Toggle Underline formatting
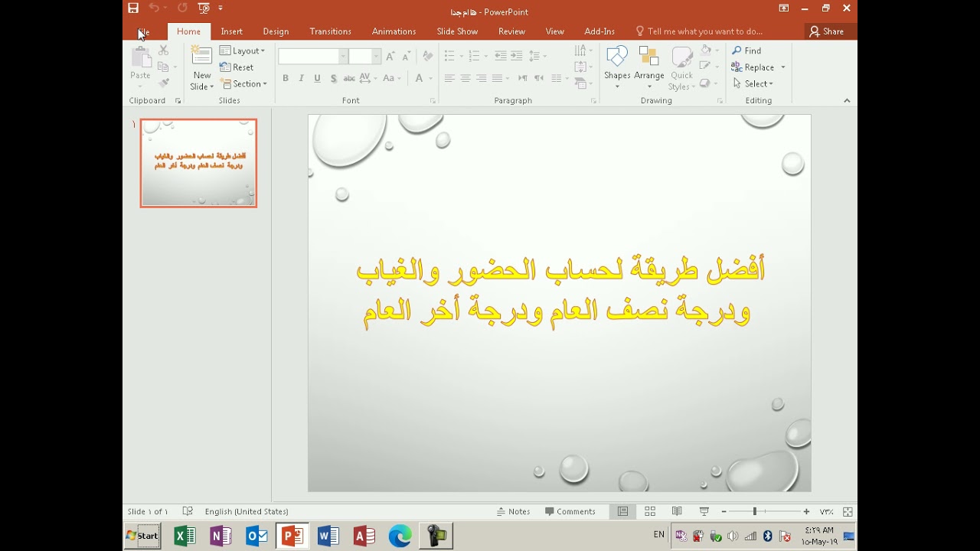980x551 pixels. tap(317, 78)
